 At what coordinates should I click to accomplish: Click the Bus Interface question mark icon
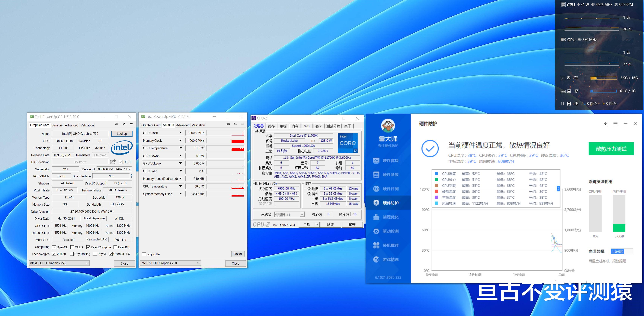coord(131,176)
